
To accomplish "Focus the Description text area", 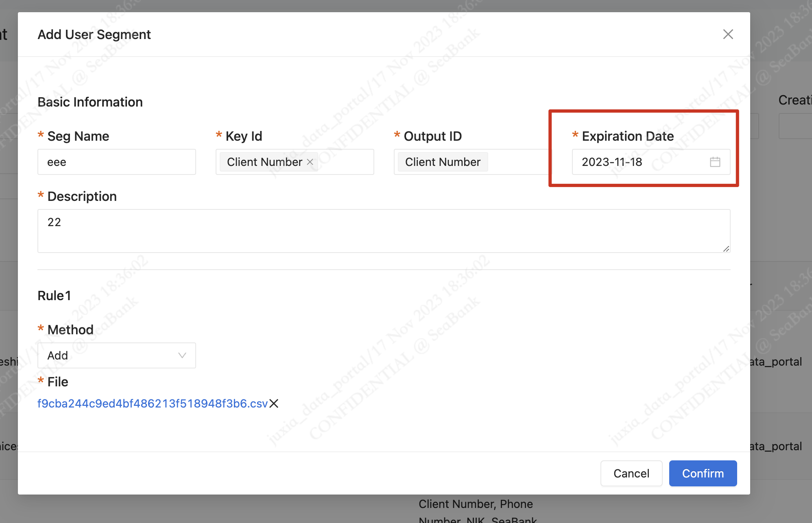I will coord(384,231).
